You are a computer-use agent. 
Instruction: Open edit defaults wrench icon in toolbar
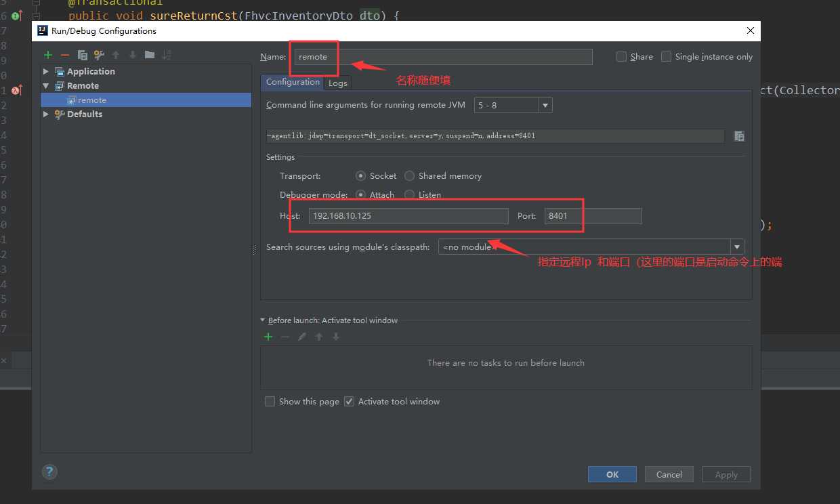pos(99,55)
